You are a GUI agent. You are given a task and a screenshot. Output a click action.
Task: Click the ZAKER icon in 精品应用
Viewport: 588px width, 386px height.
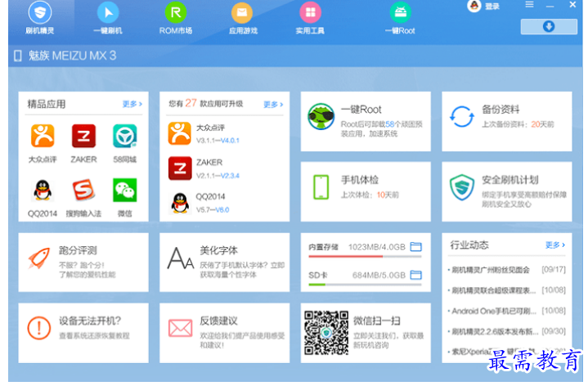pyautogui.click(x=83, y=136)
